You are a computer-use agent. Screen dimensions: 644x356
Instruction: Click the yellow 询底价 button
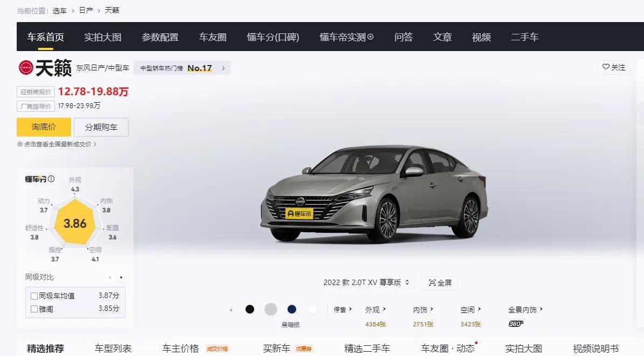tap(44, 127)
